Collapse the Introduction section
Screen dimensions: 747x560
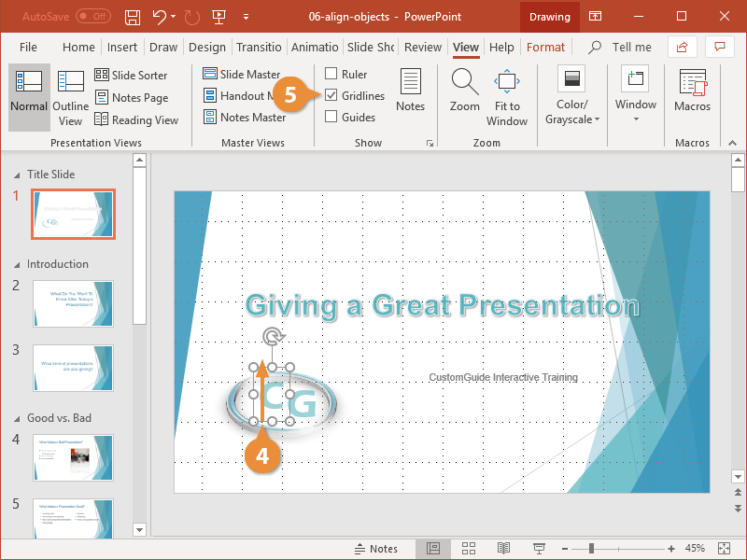(x=16, y=264)
